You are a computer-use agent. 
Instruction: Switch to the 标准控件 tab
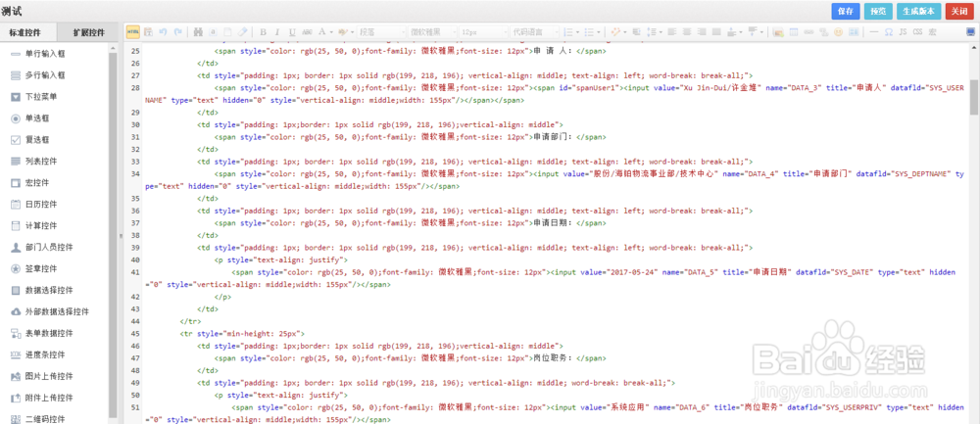(28, 32)
